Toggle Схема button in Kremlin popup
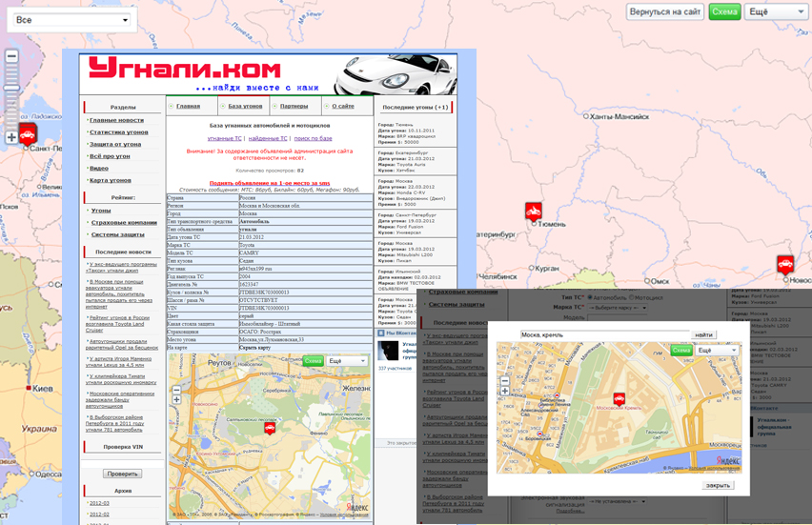Image resolution: width=812 pixels, height=525 pixels. 681,351
